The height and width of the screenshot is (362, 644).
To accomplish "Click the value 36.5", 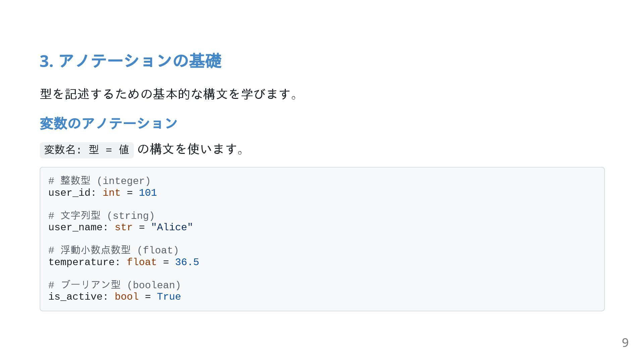I will coord(187,262).
